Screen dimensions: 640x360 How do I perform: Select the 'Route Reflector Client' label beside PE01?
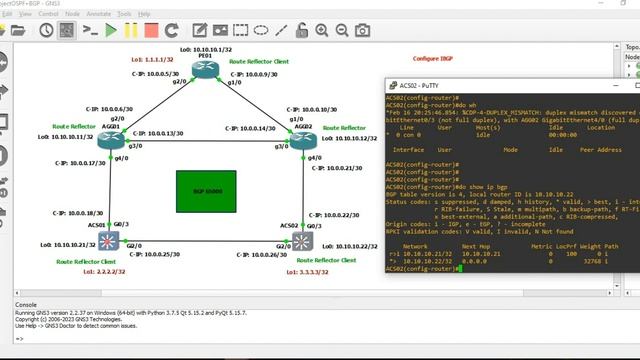[259, 61]
